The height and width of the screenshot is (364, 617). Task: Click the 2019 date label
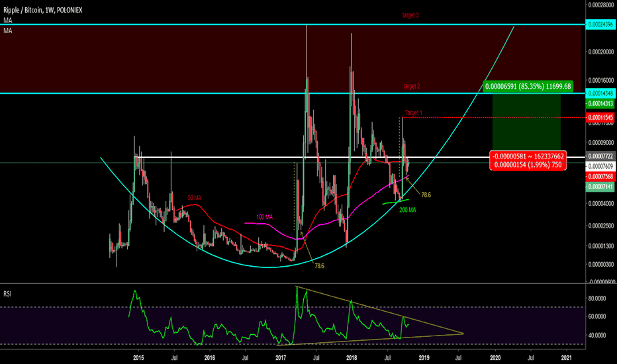[424, 357]
